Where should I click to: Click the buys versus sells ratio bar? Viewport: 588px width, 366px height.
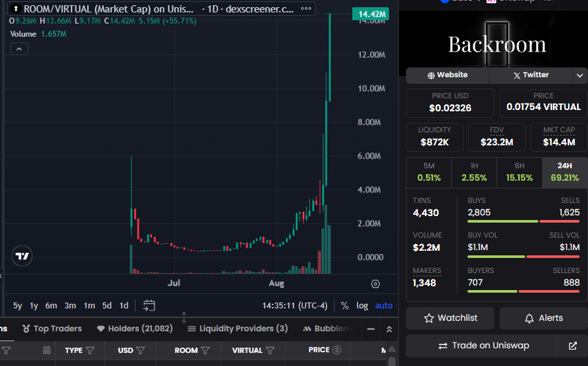(x=523, y=221)
